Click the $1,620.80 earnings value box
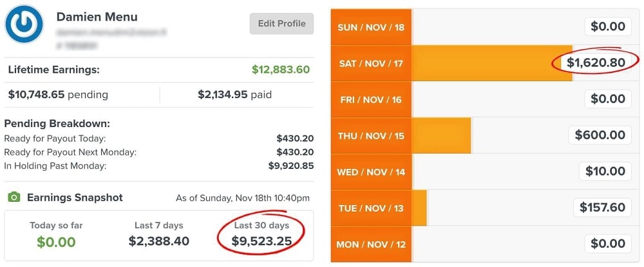This screenshot has height=267, width=644. [596, 63]
